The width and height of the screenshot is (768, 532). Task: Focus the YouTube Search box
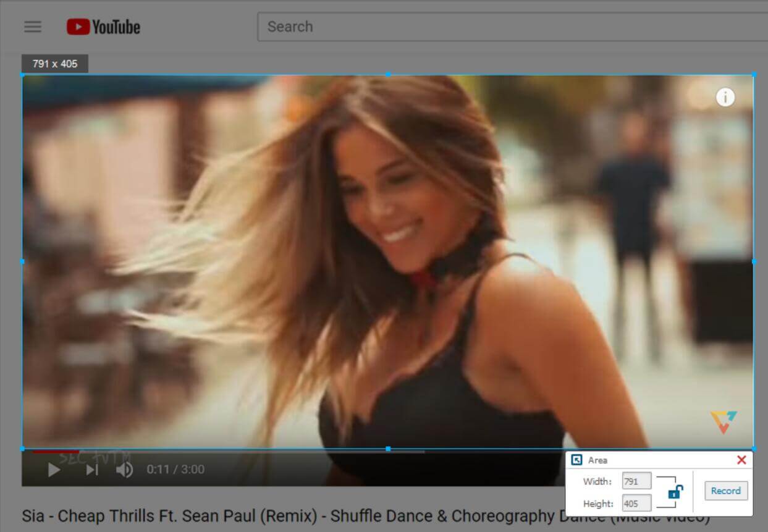(512, 27)
